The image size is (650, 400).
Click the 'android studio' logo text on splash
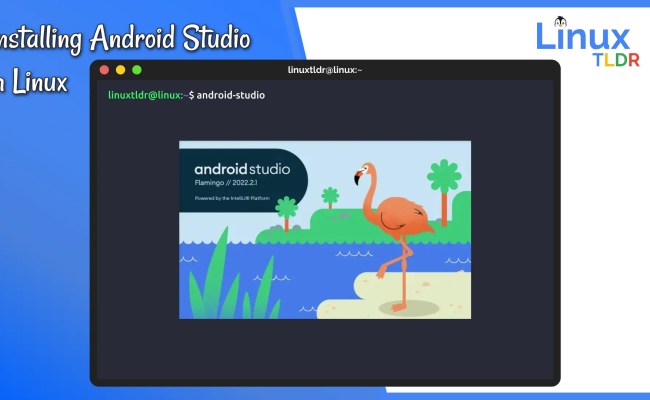pos(242,169)
